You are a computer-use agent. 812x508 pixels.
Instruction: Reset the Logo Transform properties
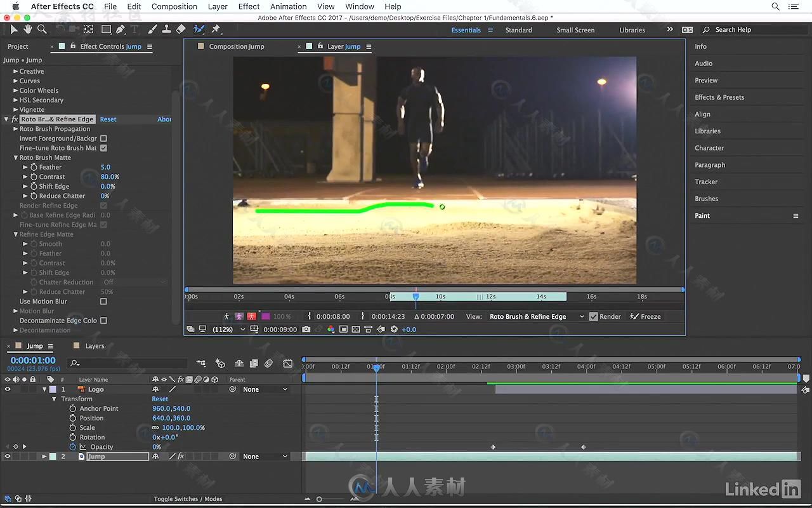coord(160,399)
